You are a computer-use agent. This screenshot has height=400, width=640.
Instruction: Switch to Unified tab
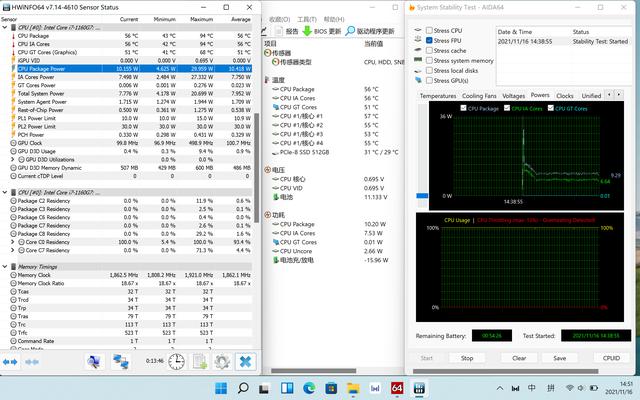coord(591,96)
